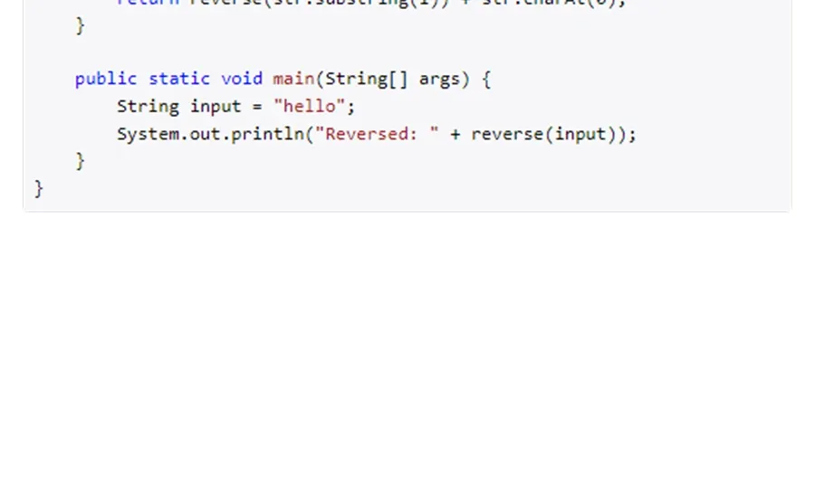This screenshot has height=504, width=815.
Task: Click the equals sign in input declaration
Action: click(257, 107)
